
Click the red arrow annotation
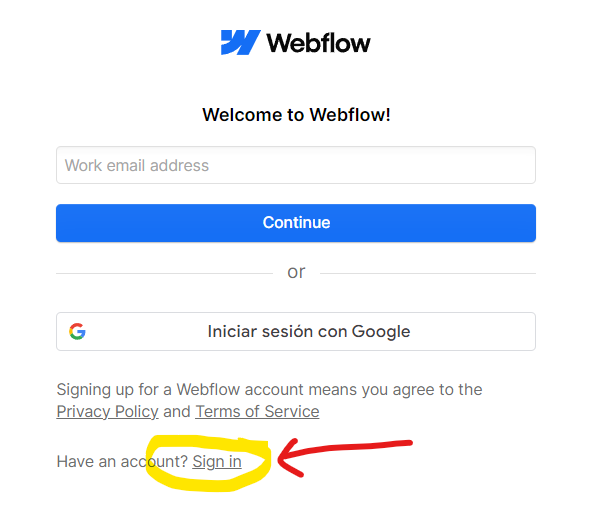[345, 457]
